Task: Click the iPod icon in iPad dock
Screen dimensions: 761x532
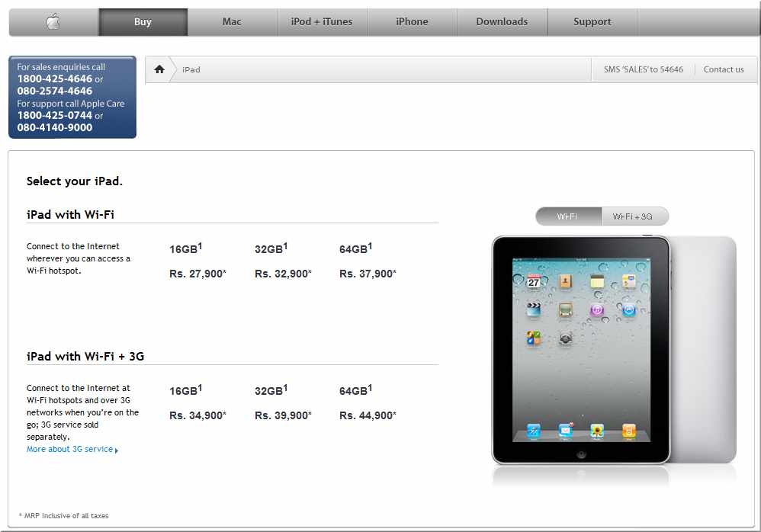Action: [629, 430]
